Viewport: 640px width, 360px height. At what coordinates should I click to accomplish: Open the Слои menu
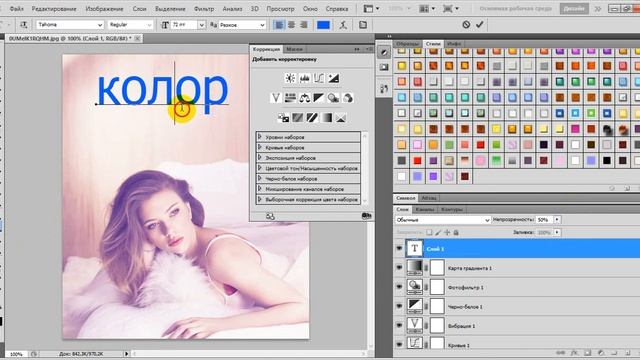click(139, 9)
